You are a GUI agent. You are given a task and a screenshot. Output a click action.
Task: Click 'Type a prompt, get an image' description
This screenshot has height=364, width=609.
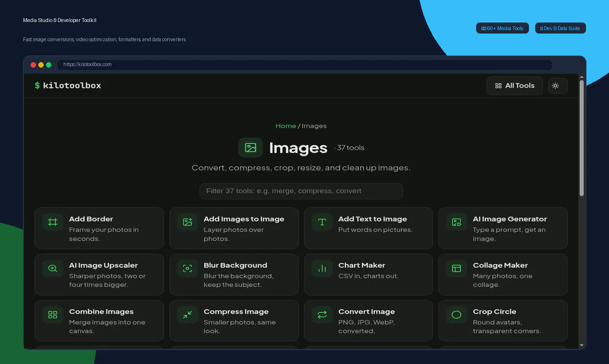509,234
